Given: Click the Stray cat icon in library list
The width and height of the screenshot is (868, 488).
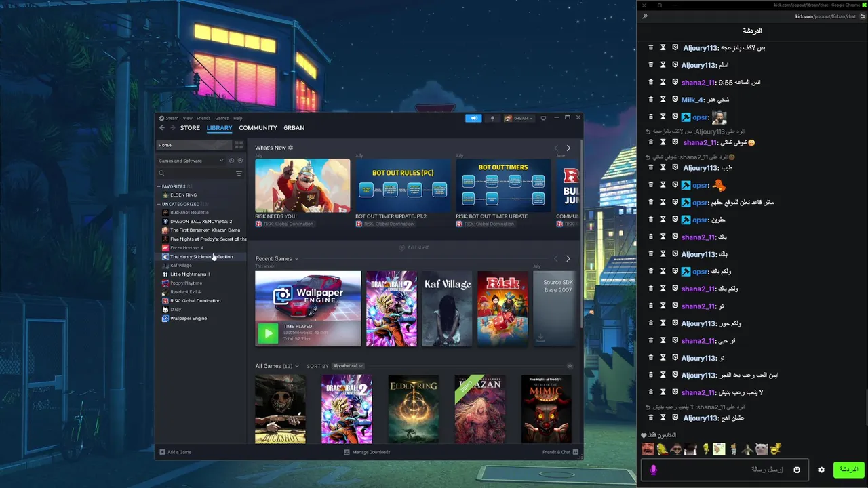Looking at the screenshot, I should [x=165, y=309].
